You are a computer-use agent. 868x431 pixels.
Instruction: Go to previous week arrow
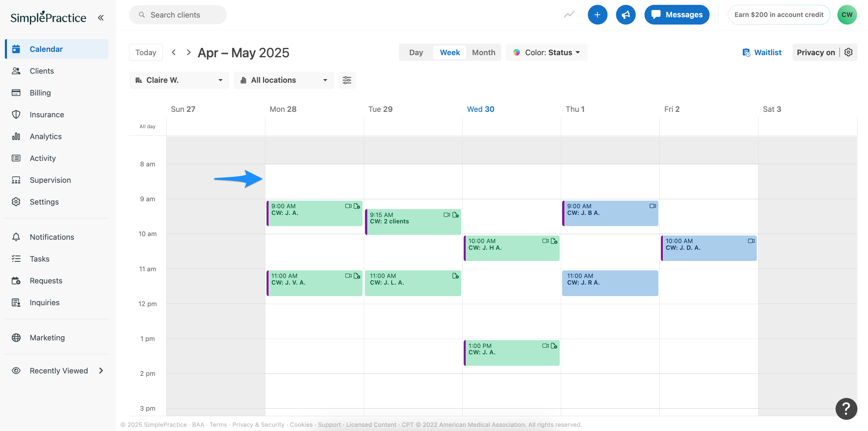point(174,52)
